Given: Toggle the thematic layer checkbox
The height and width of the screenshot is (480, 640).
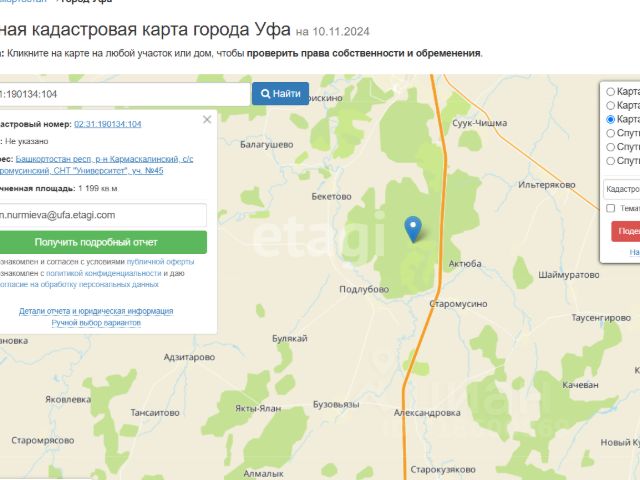Looking at the screenshot, I should coord(611,208).
